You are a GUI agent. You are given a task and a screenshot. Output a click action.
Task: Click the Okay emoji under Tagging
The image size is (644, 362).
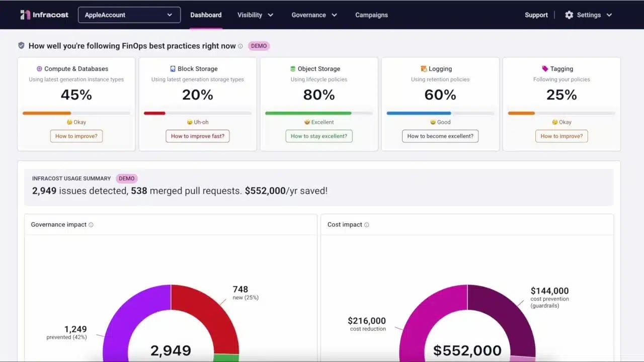click(555, 122)
